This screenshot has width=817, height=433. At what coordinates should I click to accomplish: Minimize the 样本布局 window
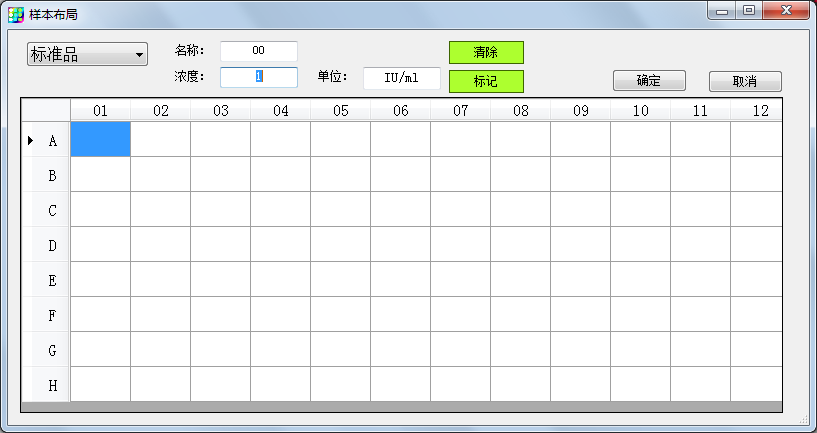722,10
